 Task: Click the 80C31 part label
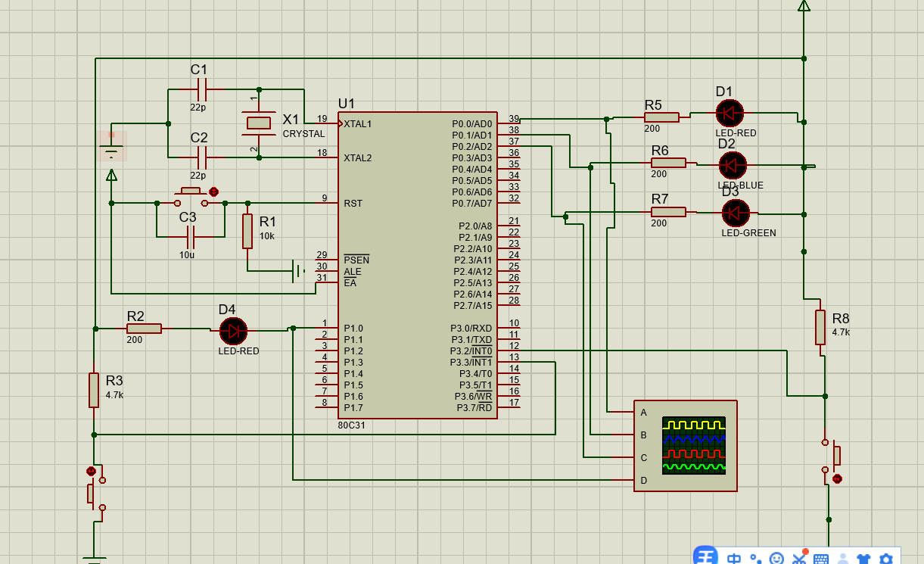tap(352, 425)
